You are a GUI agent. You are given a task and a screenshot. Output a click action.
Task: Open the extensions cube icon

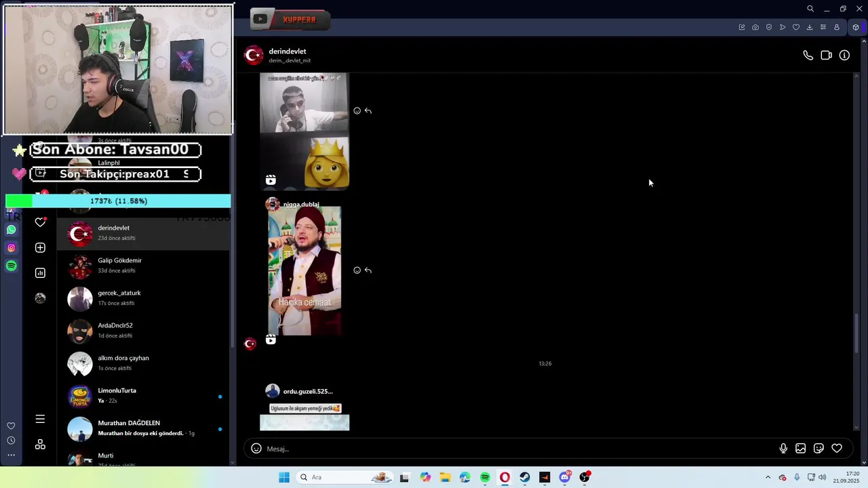[856, 27]
